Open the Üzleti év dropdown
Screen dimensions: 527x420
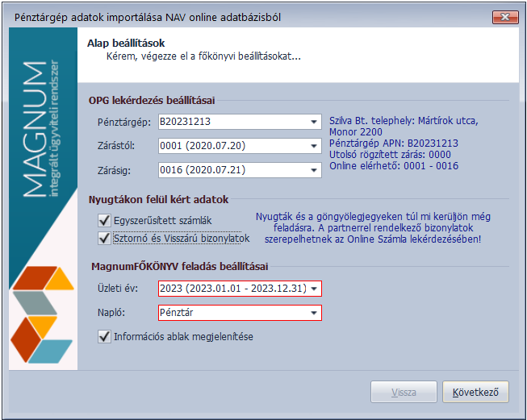pyautogui.click(x=314, y=289)
